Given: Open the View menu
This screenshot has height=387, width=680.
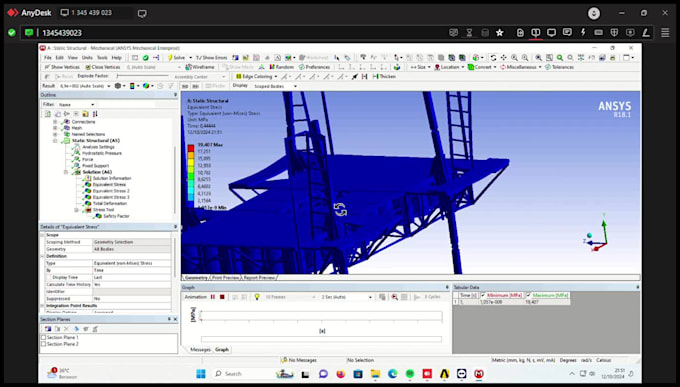Looking at the screenshot, I should click(73, 58).
